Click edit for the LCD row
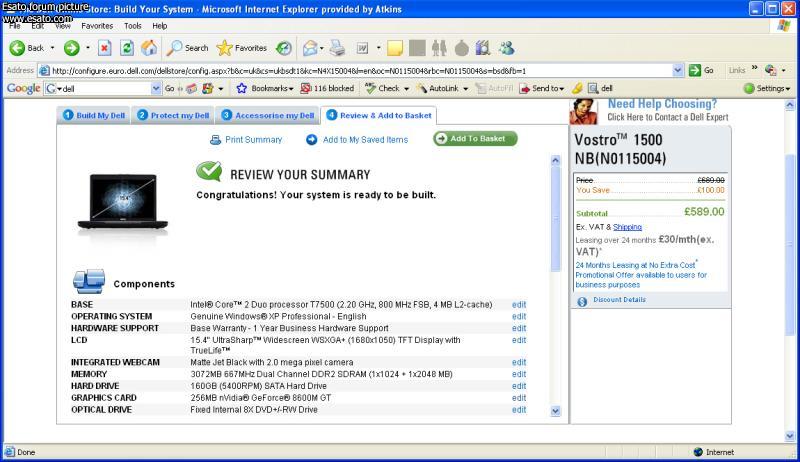The image size is (800, 462). click(519, 340)
